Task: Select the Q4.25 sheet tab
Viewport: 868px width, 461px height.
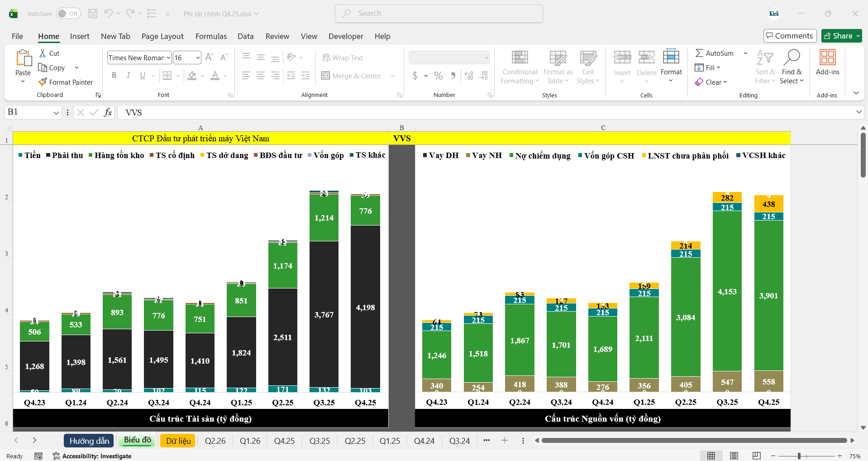Action: coord(284,441)
